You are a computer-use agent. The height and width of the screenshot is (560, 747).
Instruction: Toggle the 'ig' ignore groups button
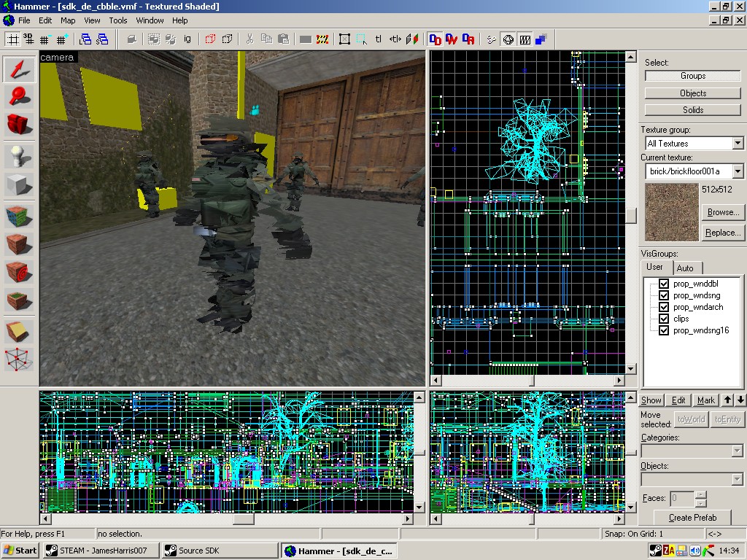click(187, 39)
